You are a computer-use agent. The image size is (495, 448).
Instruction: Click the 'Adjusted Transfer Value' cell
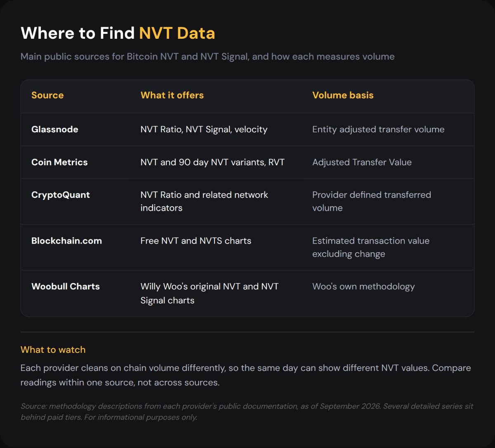click(x=362, y=162)
